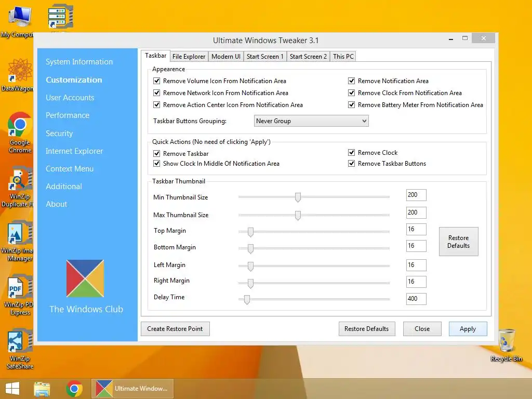Switch to the File Explorer tab
The height and width of the screenshot is (399, 532).
click(189, 56)
